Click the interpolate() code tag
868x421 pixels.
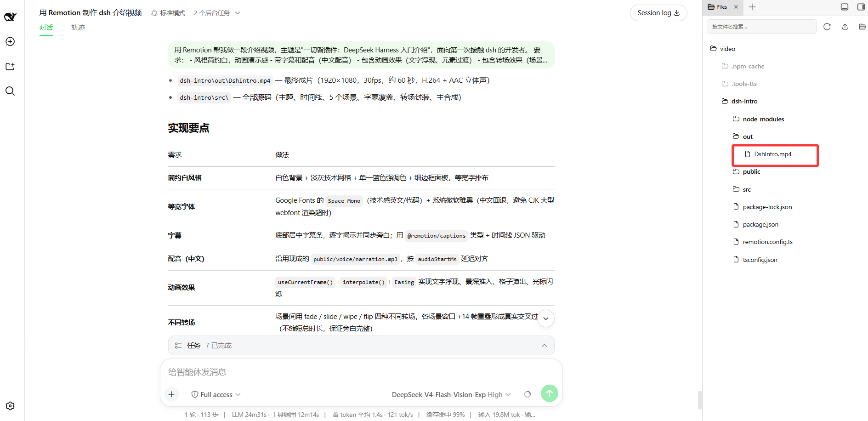(363, 282)
